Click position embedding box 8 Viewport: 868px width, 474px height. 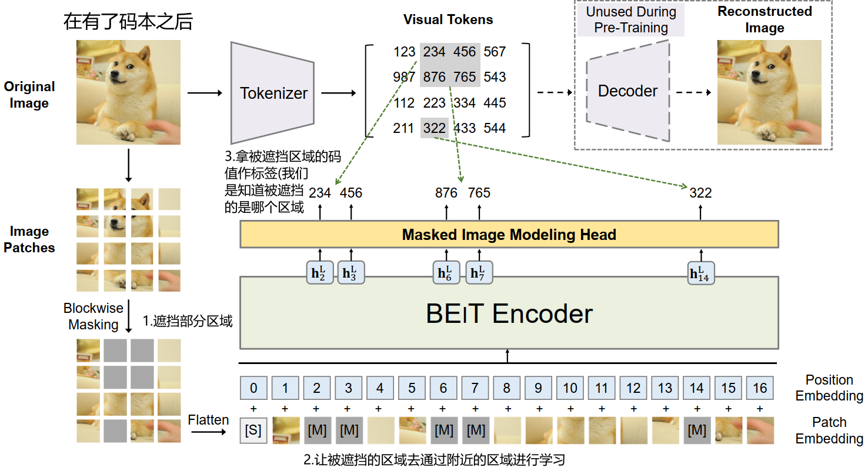point(507,388)
